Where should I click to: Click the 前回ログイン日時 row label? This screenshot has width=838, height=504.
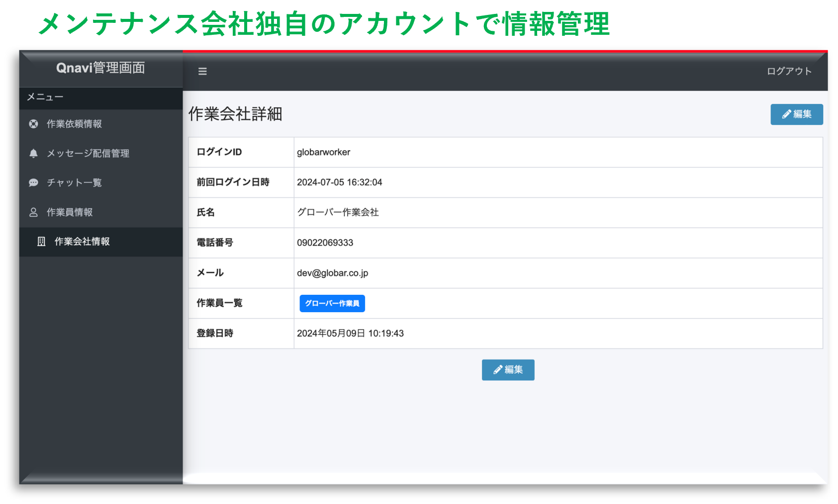click(233, 182)
